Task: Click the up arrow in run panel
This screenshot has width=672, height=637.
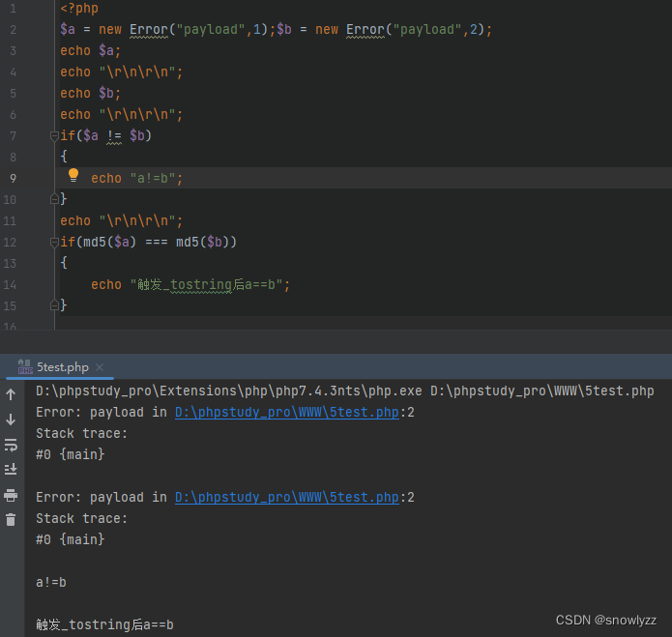Action: 11,394
